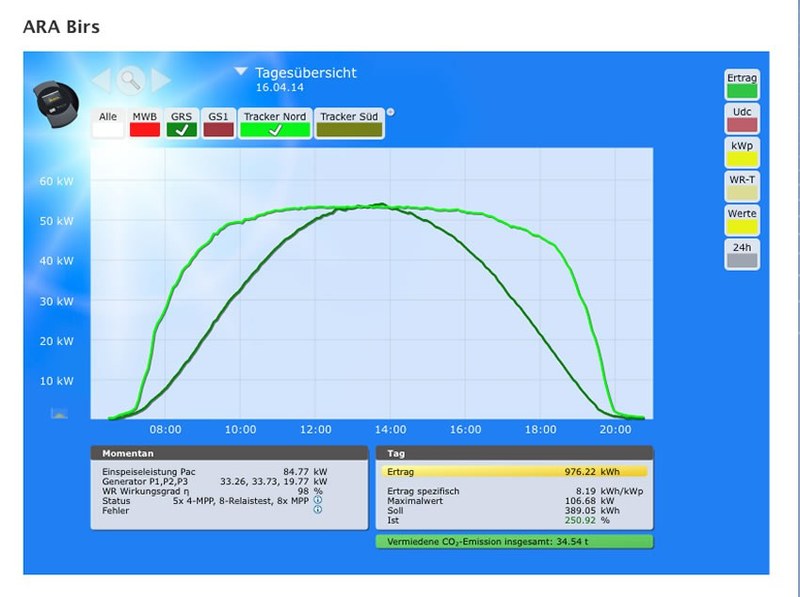This screenshot has width=800, height=597.
Task: Show the Werte values option
Action: click(x=742, y=220)
